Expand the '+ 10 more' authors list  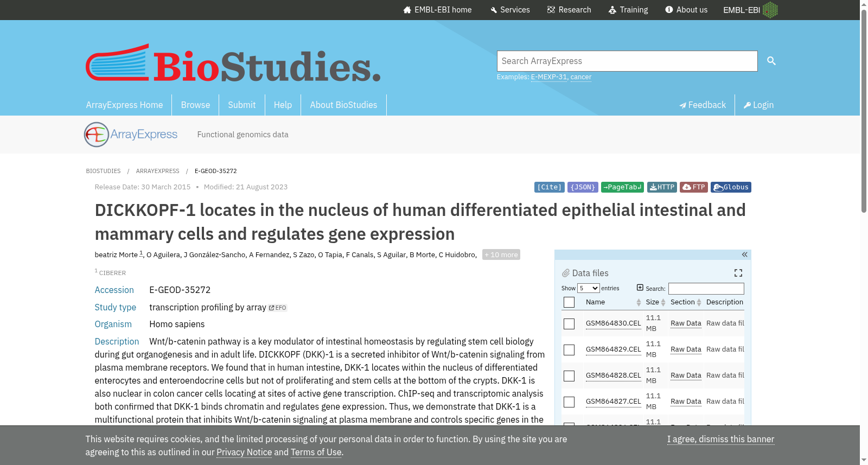[x=501, y=254]
